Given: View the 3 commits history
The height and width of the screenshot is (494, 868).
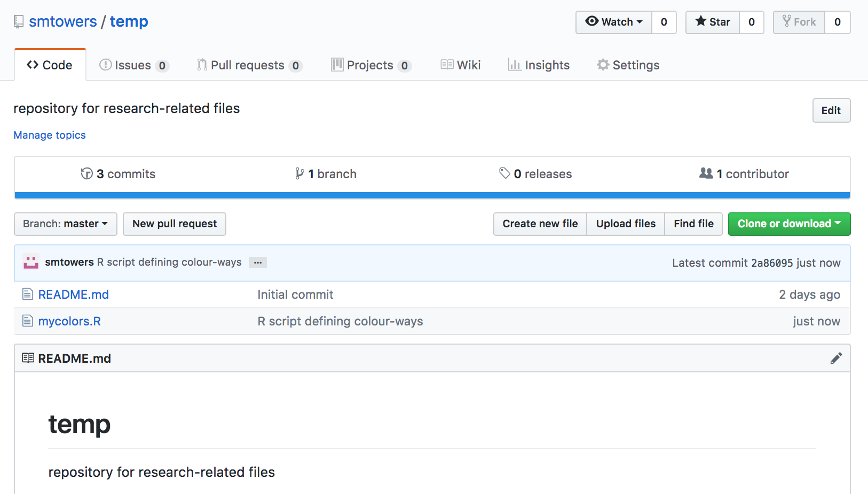Looking at the screenshot, I should [x=118, y=174].
